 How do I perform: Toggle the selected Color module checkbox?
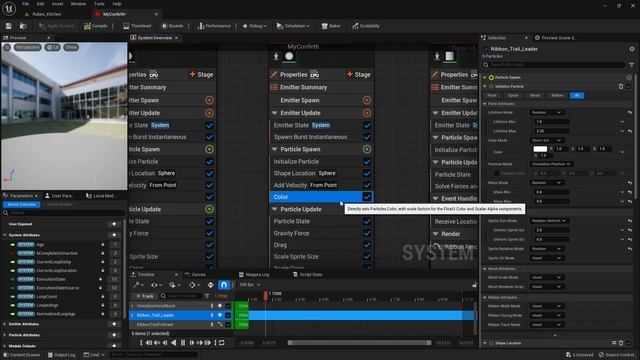[367, 197]
